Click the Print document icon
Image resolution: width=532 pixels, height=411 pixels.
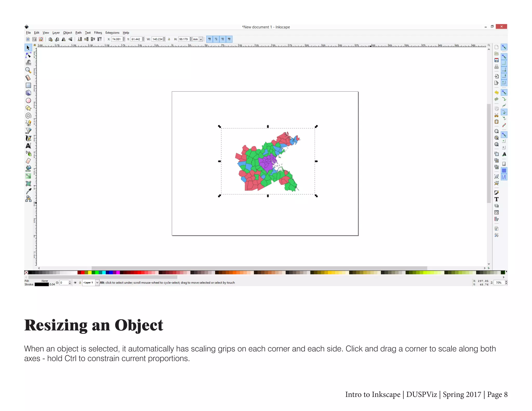pos(496,67)
